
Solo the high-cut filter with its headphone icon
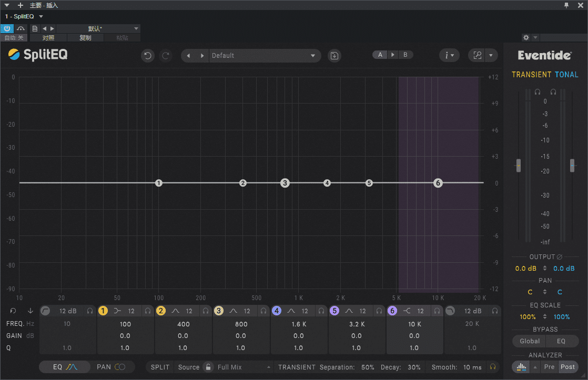[x=495, y=311]
